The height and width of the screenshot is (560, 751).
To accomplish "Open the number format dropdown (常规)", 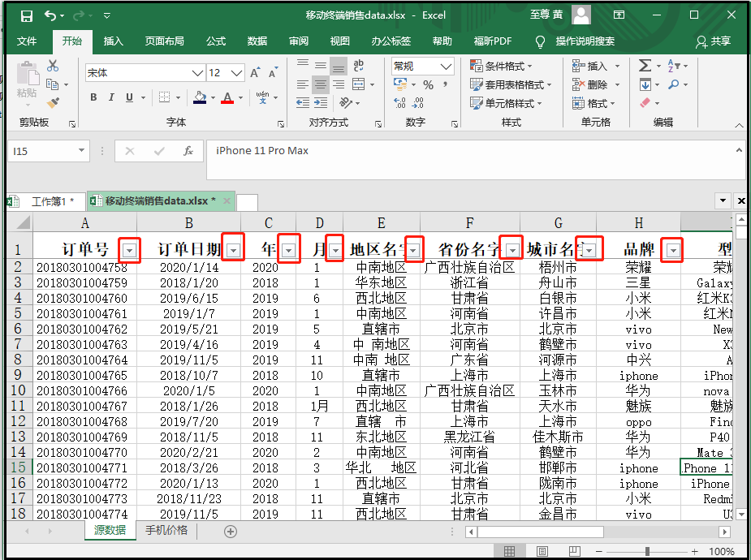I will 446,66.
